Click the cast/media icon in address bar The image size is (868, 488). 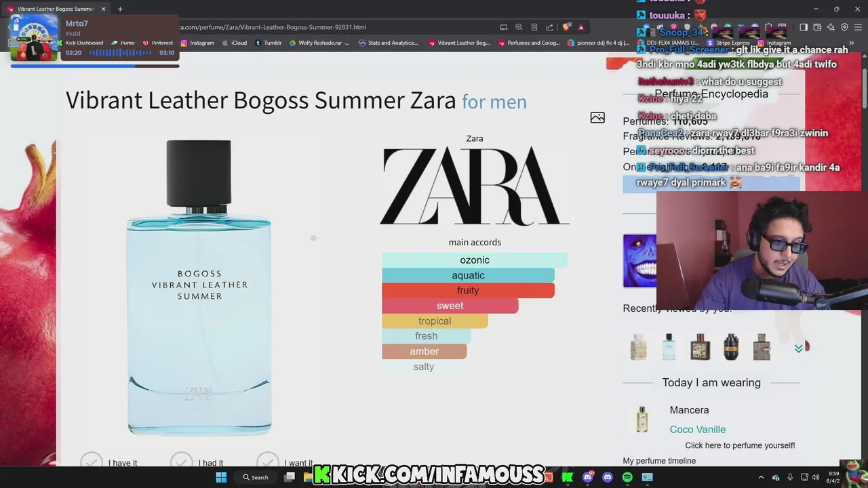tap(503, 27)
